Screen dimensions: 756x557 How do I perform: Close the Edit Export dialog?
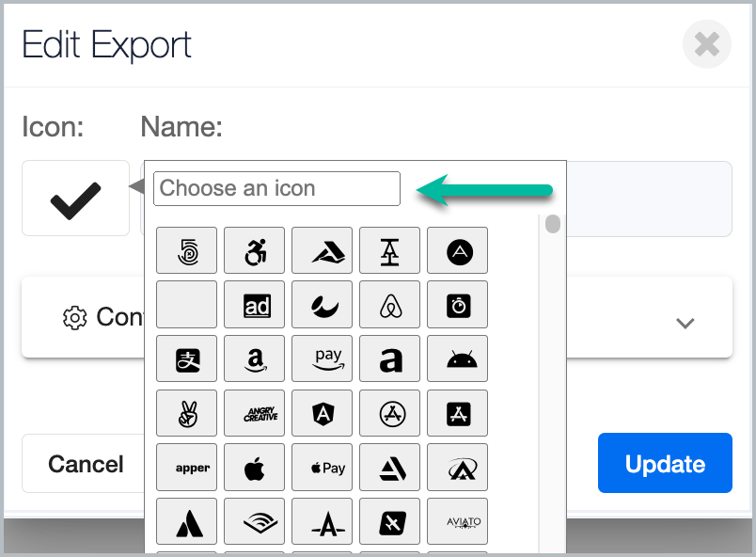(x=707, y=44)
